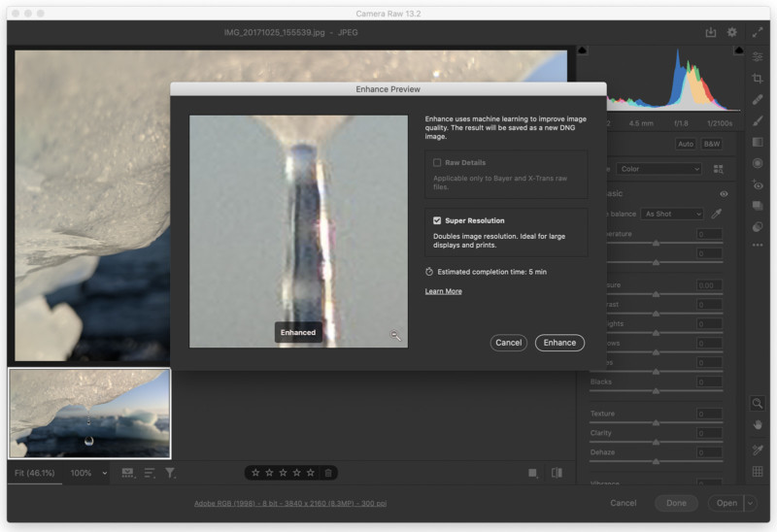Expand the Open button arrow options
The height and width of the screenshot is (532, 777).
(x=751, y=503)
